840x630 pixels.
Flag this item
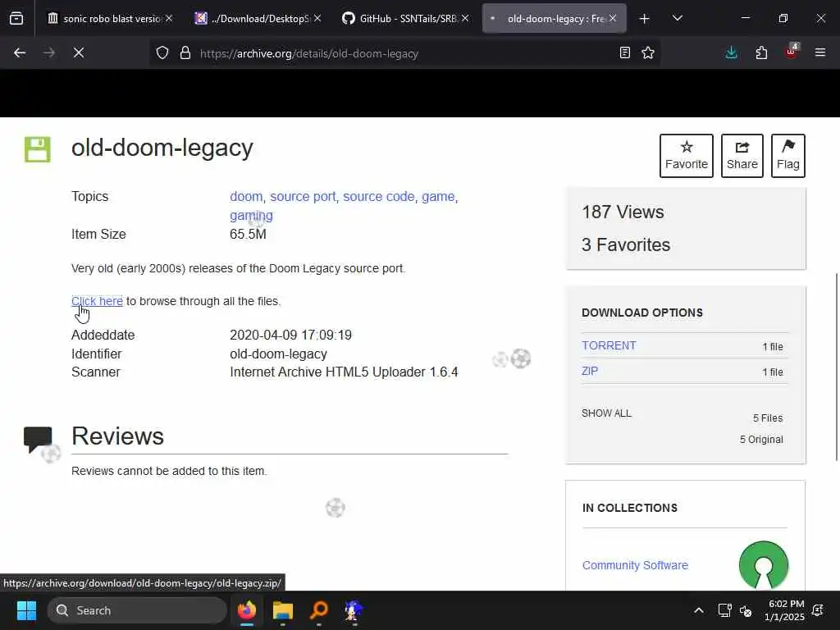pyautogui.click(x=788, y=156)
